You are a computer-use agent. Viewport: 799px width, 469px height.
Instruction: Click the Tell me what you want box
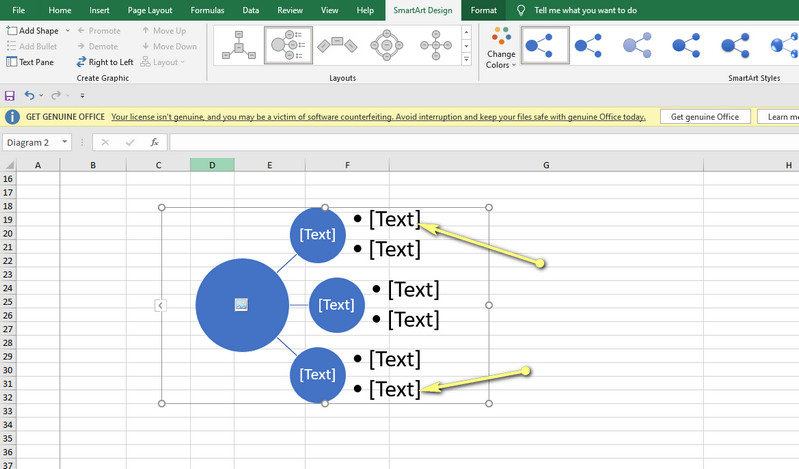[585, 10]
